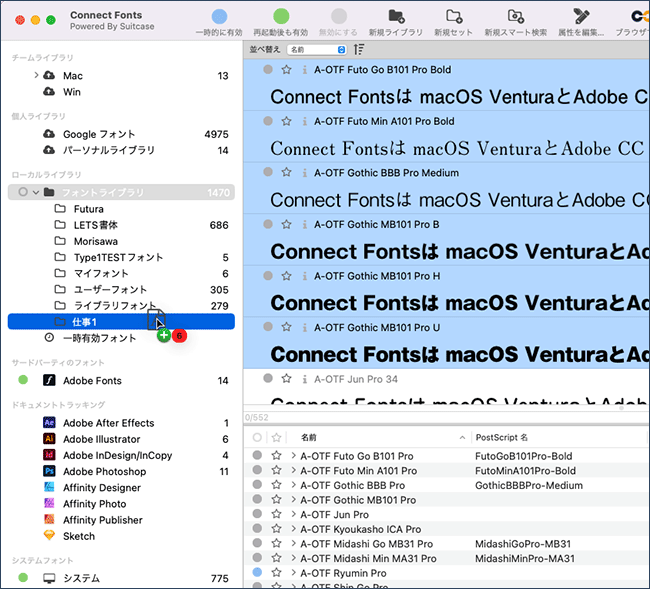Click the Connect Fonts sample text for Gothic MB101 Pro B
Viewport: 650px width, 589px height.
click(x=459, y=252)
